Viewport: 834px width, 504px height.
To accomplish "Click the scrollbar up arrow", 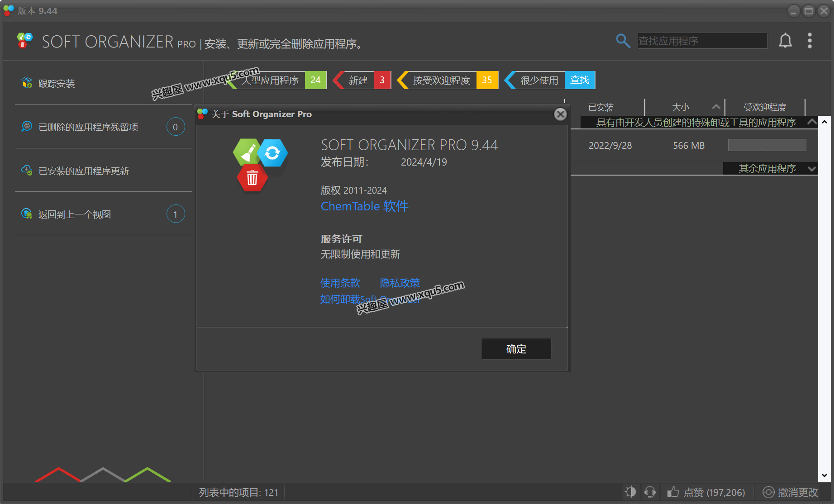I will coord(824,122).
